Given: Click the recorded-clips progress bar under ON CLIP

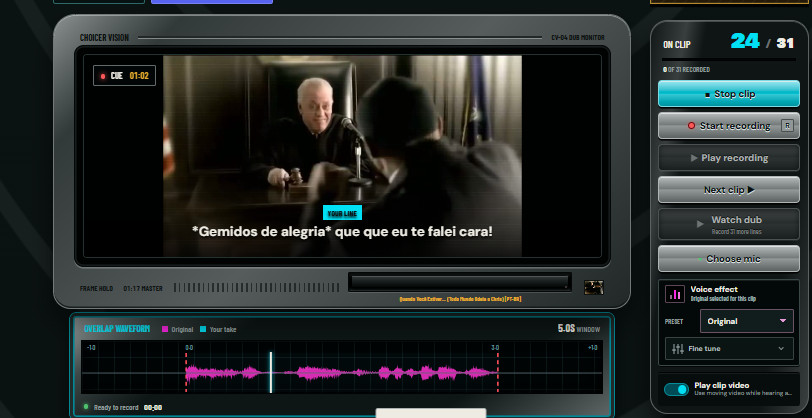Looking at the screenshot, I should click(729, 60).
